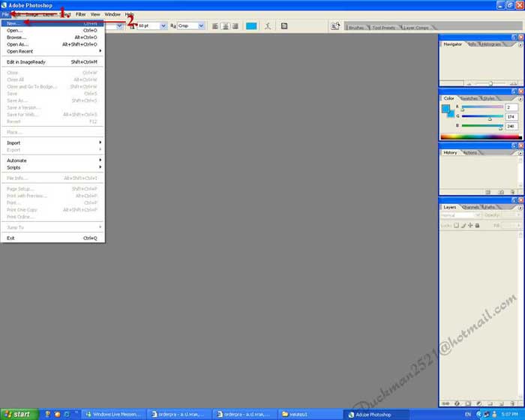Click the blue text color swatch in options bar
Viewport: 525px width, 420px height.
point(251,26)
